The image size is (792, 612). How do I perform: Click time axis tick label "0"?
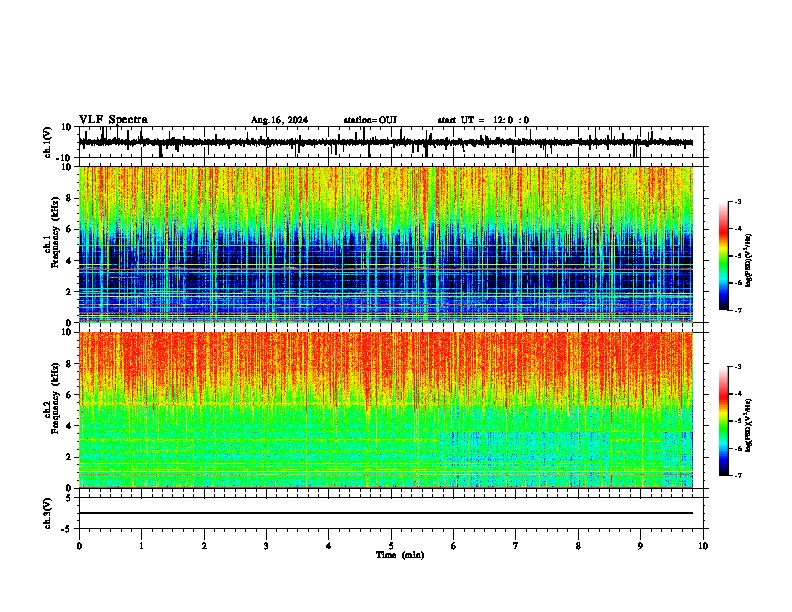click(x=79, y=546)
